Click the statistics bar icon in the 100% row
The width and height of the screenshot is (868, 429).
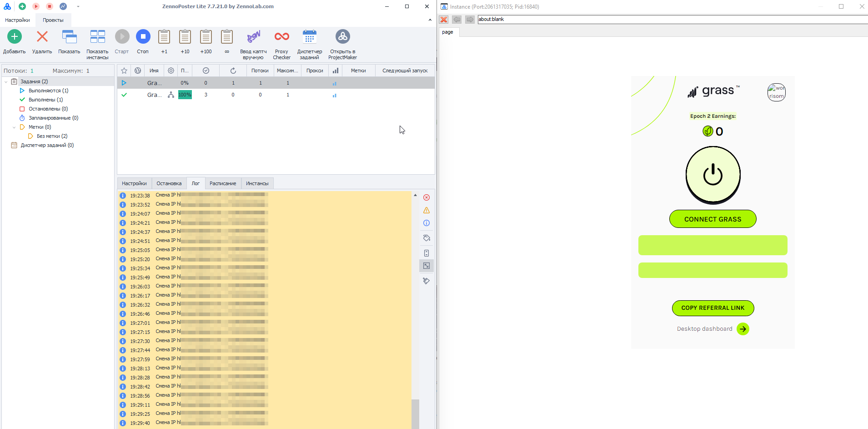coord(335,95)
